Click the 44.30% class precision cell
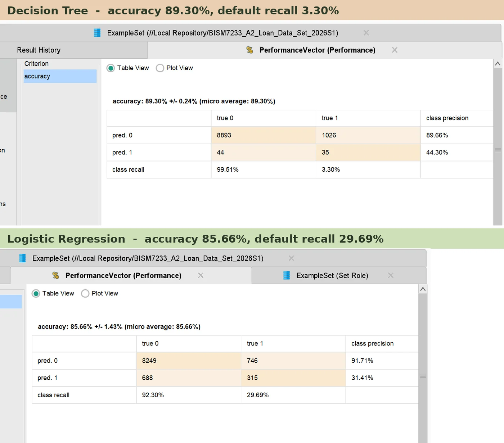The width and height of the screenshot is (504, 443). pos(457,153)
